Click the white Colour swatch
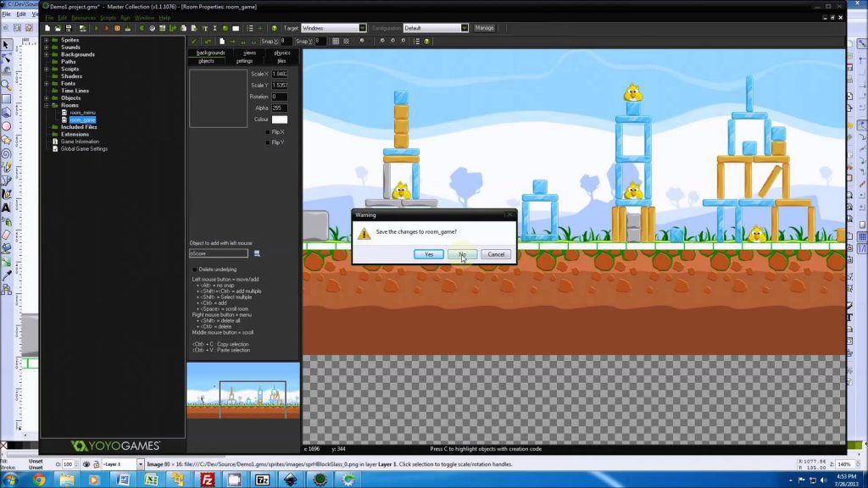The height and width of the screenshot is (488, 868). (x=279, y=119)
